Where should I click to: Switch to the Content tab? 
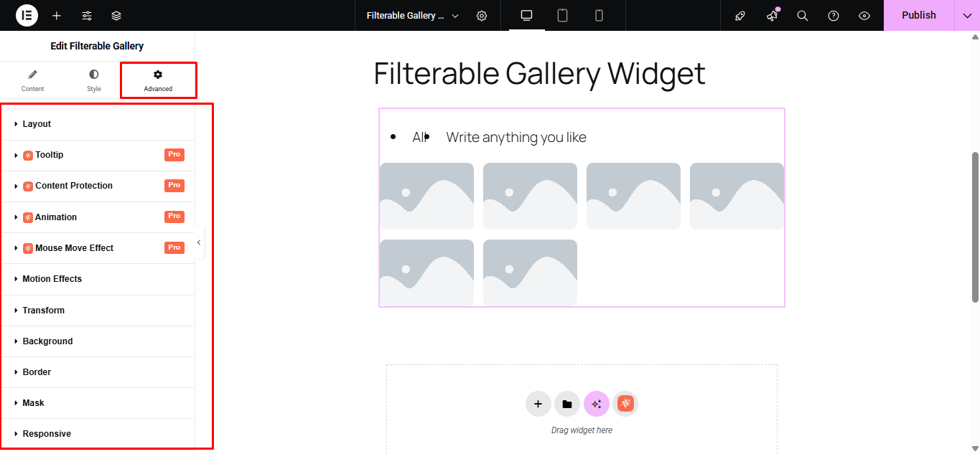[x=32, y=80]
